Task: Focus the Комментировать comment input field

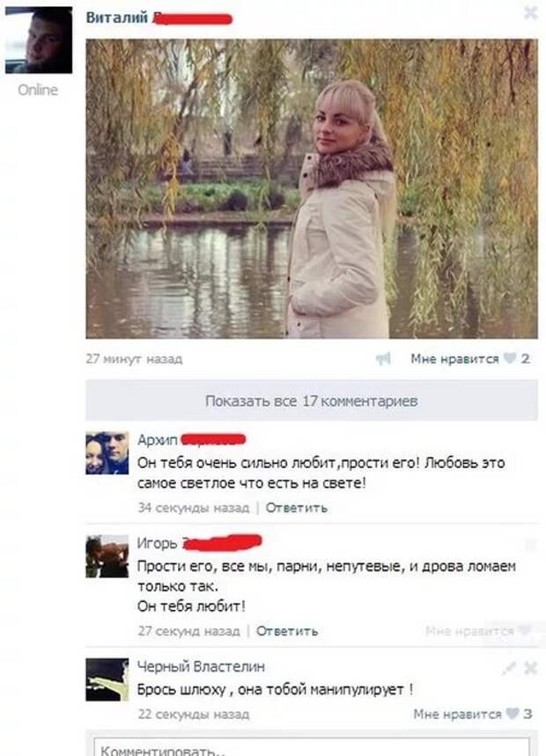Action: click(312, 747)
